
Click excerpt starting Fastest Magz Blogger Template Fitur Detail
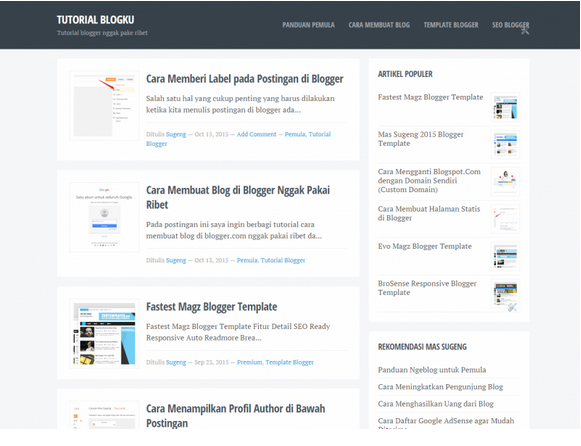coord(238,332)
